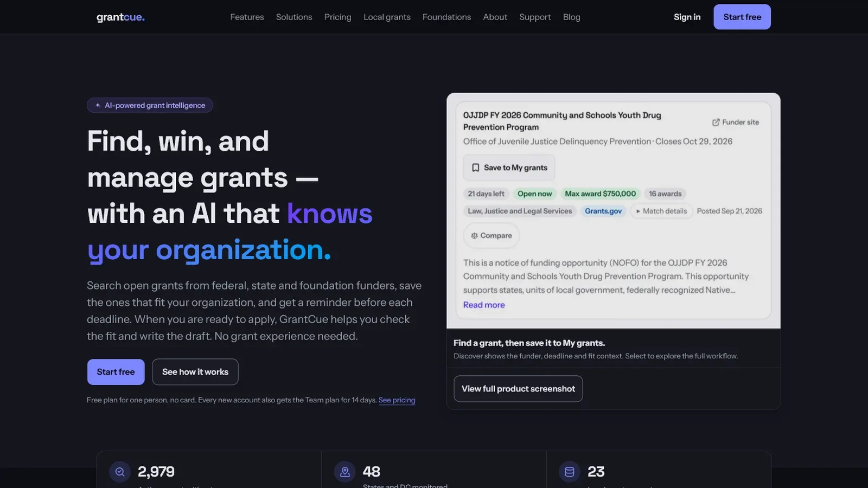
Task: Open the Support nav link
Action: pyautogui.click(x=535, y=17)
